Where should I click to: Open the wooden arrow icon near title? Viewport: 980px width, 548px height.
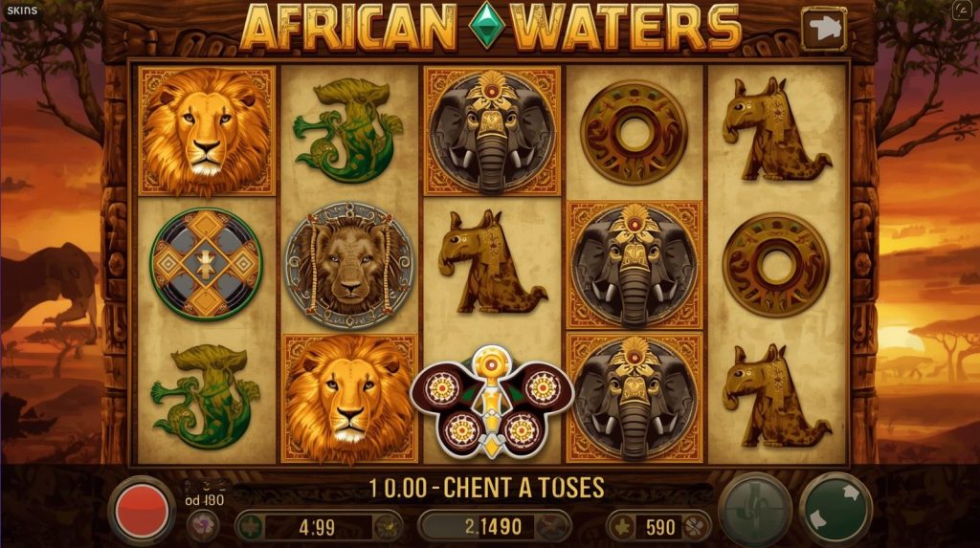click(x=824, y=28)
